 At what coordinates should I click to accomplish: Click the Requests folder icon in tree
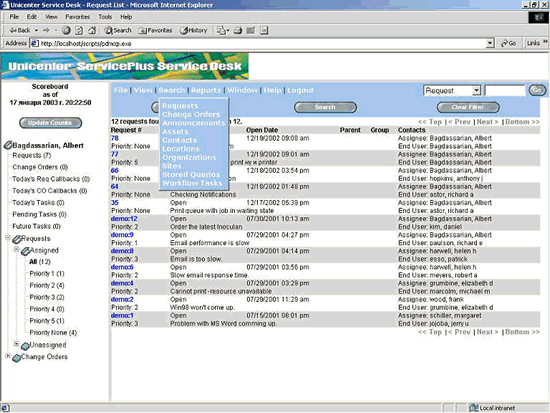(17, 239)
